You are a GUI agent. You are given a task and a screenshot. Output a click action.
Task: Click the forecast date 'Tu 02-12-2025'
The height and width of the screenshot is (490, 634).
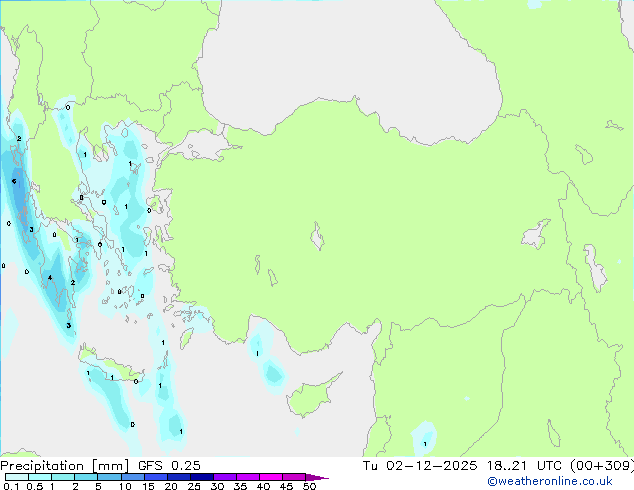tap(420, 466)
